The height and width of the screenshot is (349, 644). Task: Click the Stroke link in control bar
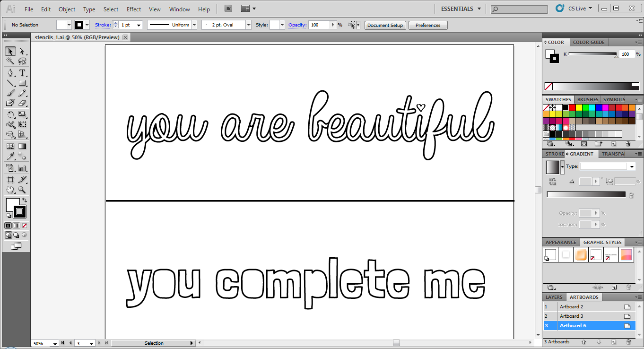[103, 25]
